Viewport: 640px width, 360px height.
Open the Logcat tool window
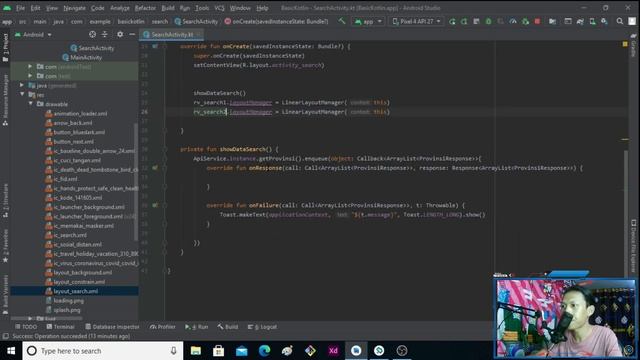(x=262, y=327)
